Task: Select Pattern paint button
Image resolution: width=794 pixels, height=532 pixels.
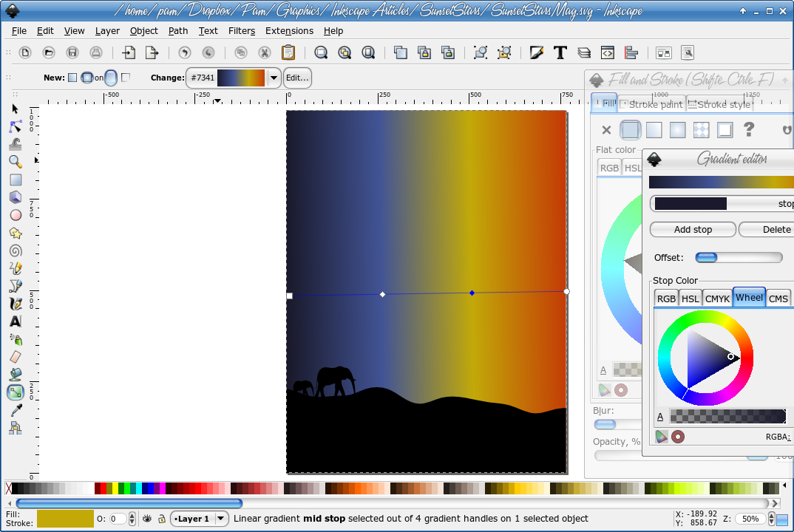Action: pyautogui.click(x=702, y=130)
